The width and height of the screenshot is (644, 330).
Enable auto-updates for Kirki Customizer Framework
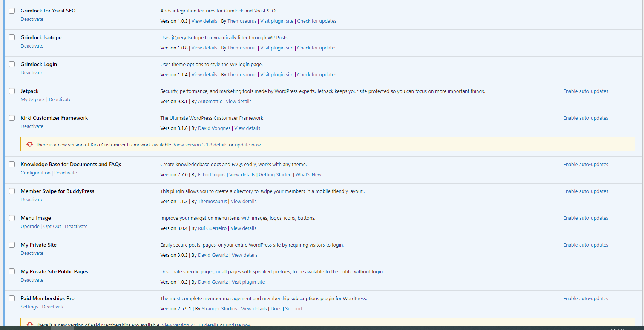click(586, 118)
